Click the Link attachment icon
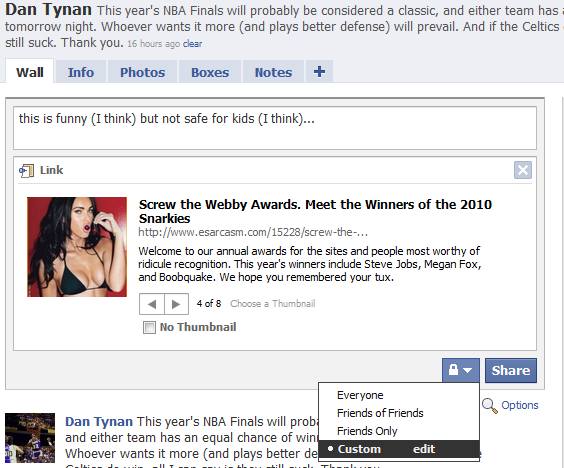This screenshot has width=564, height=468. (27, 171)
